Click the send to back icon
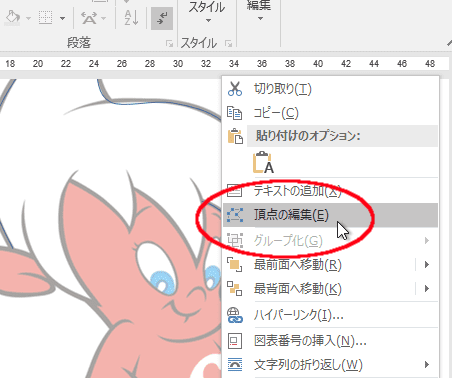 (234, 289)
